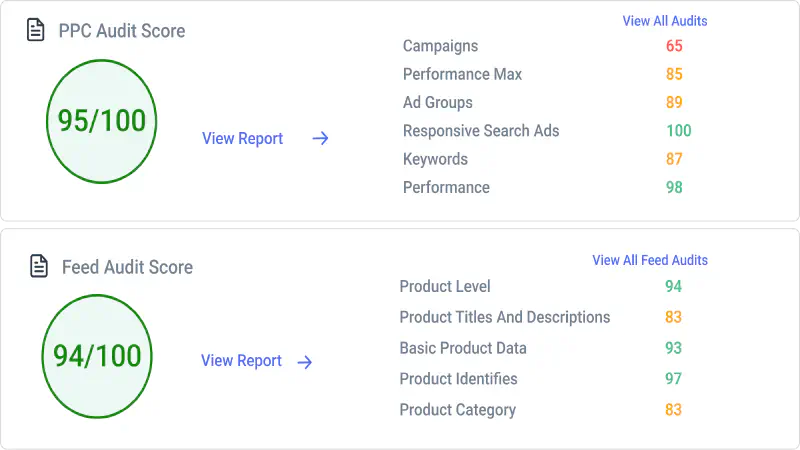
Task: Select the Basic Product Data row
Action: [541, 348]
